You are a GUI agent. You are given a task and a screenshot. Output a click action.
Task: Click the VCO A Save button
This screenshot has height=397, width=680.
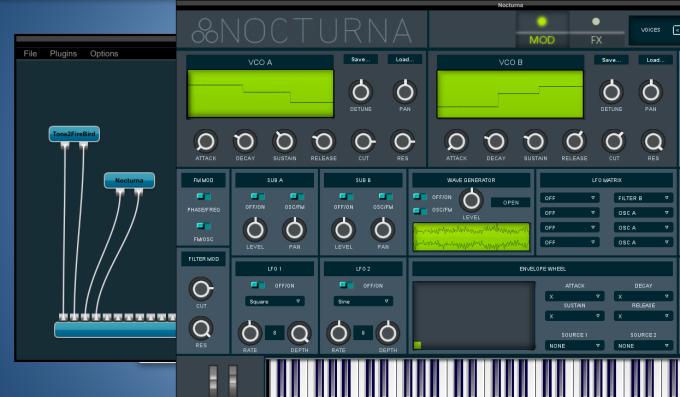point(360,59)
